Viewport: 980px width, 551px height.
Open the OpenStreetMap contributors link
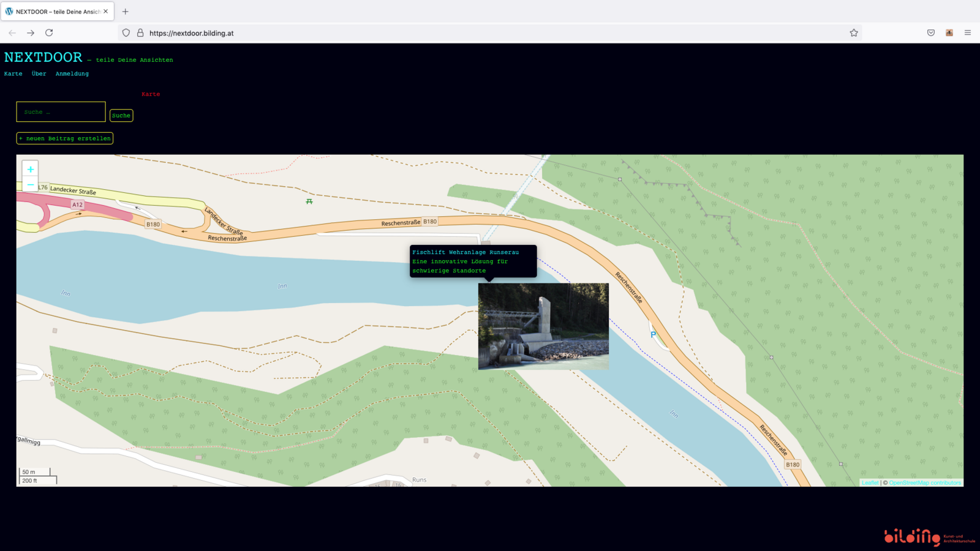click(925, 483)
